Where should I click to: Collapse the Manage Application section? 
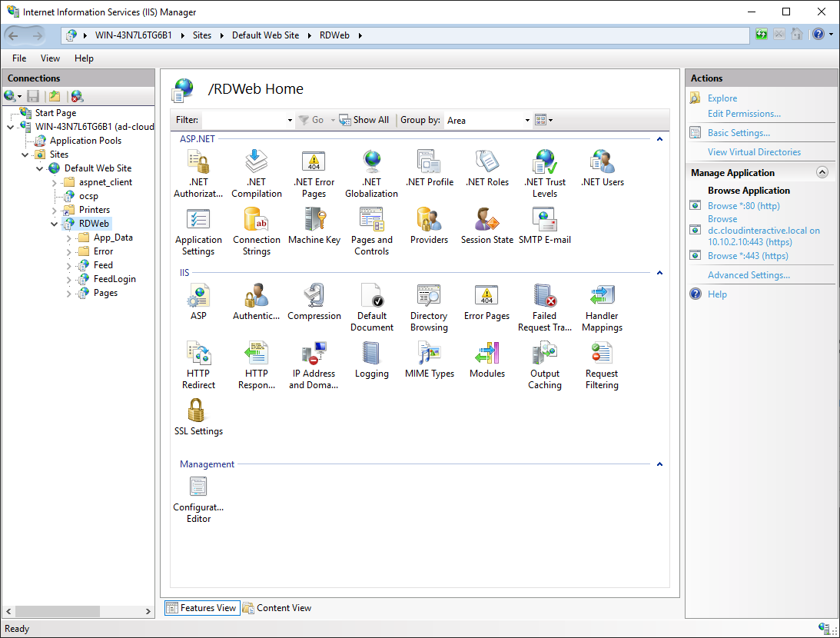(x=822, y=172)
